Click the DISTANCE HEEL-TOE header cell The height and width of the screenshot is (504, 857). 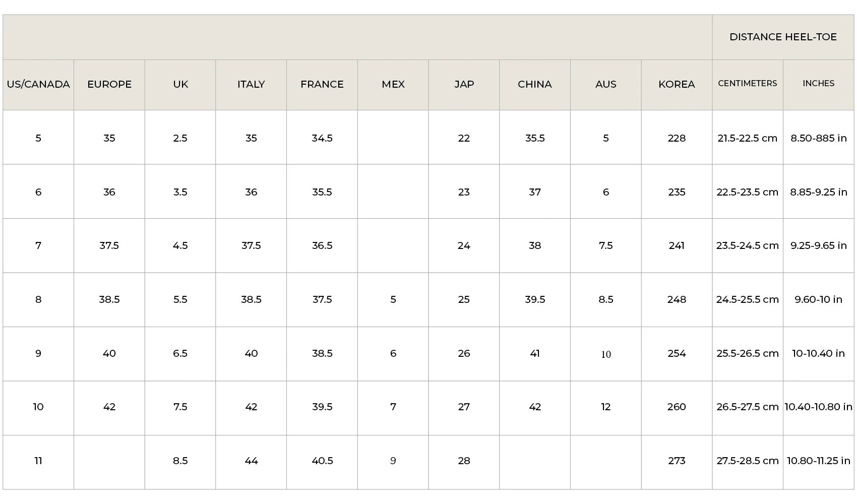(783, 37)
